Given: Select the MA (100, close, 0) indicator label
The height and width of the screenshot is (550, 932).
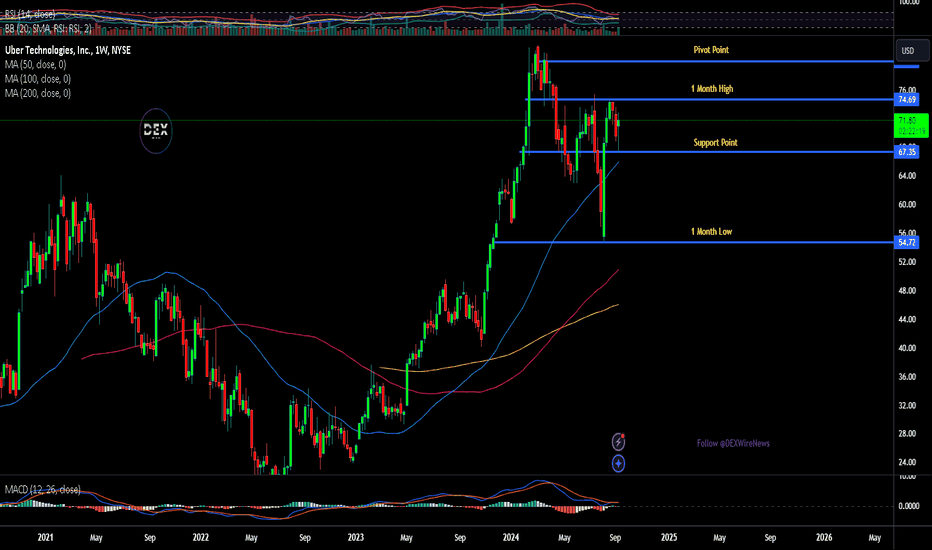Looking at the screenshot, I should pos(38,78).
